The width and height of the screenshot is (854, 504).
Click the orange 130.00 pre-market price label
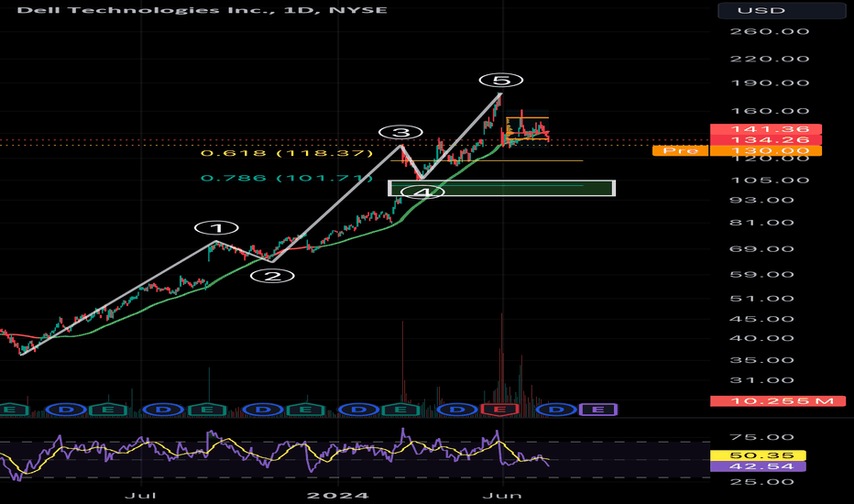click(766, 151)
